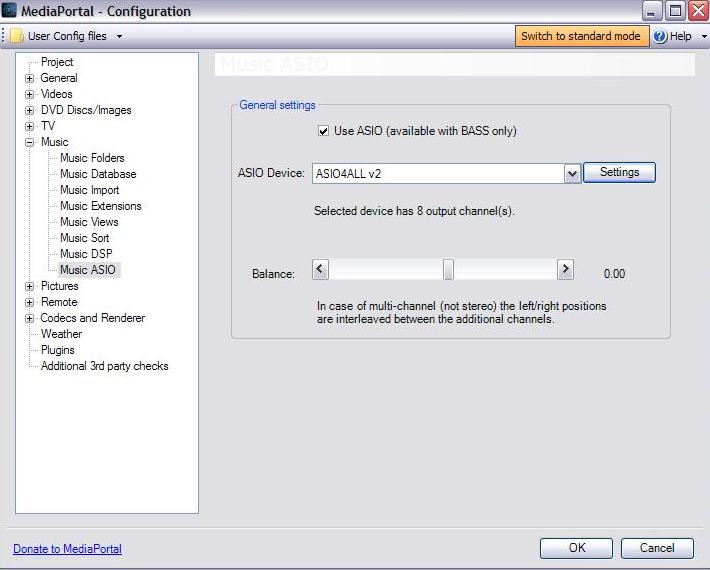710x570 pixels.
Task: Select Weather in the settings tree
Action: tap(61, 334)
